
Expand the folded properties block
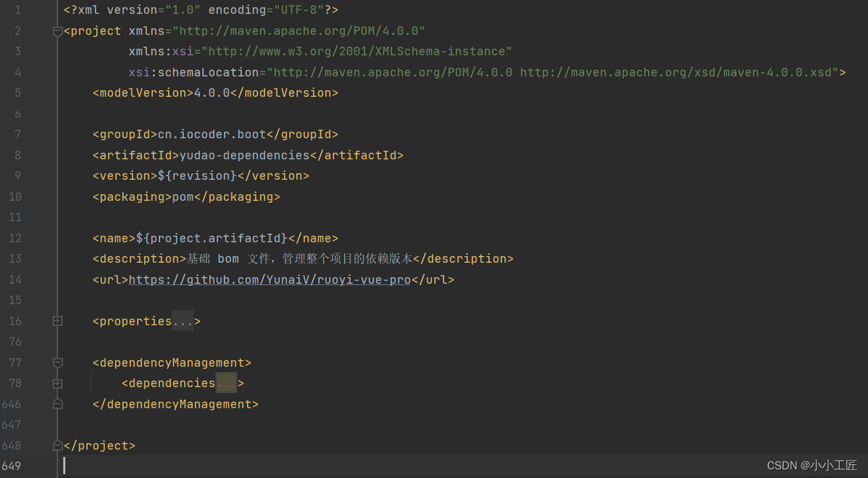[57, 321]
